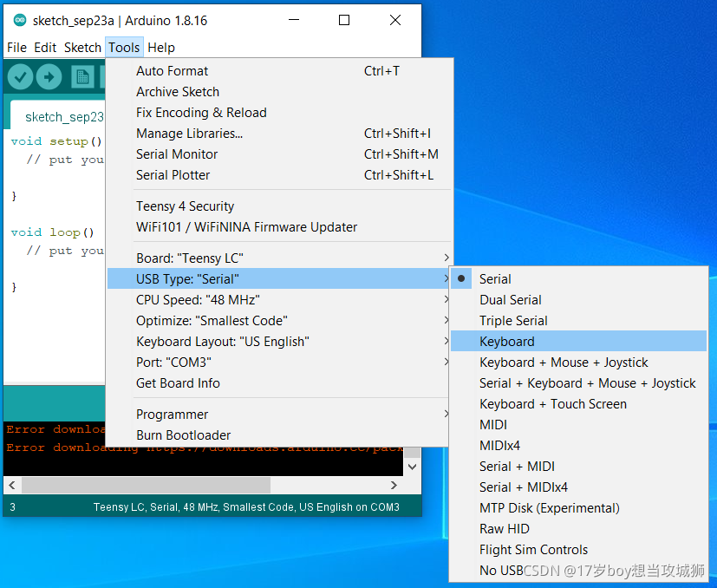Open Manage Libraries...
Image resolution: width=717 pixels, height=588 pixels.
tap(280, 134)
